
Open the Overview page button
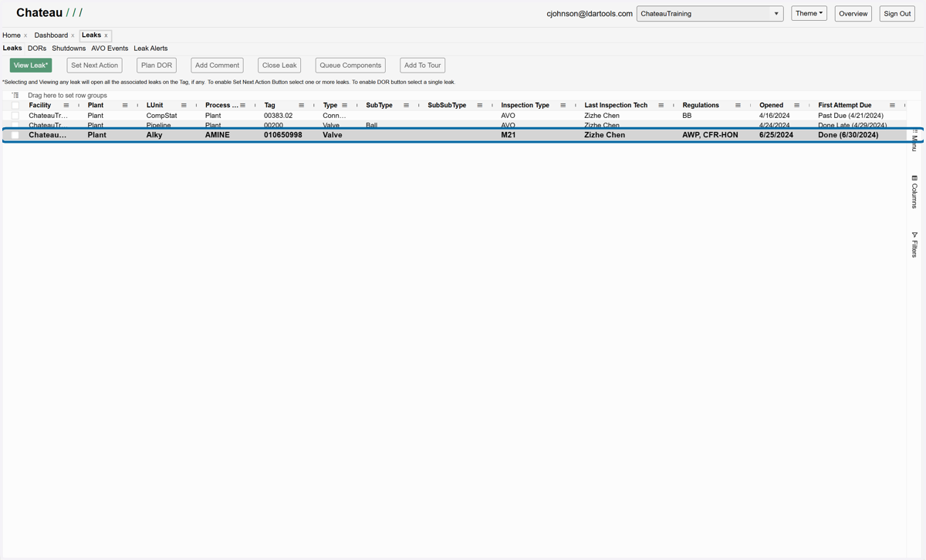(x=853, y=14)
